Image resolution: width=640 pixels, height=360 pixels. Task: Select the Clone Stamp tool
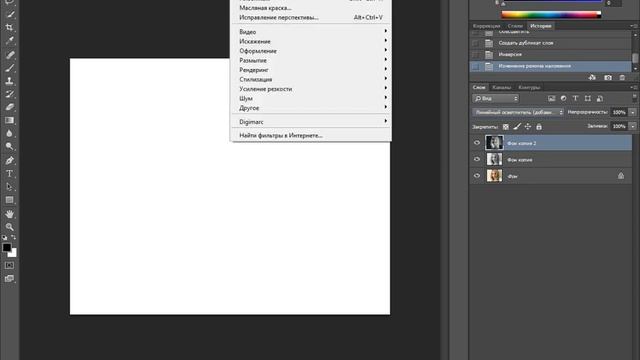click(10, 81)
